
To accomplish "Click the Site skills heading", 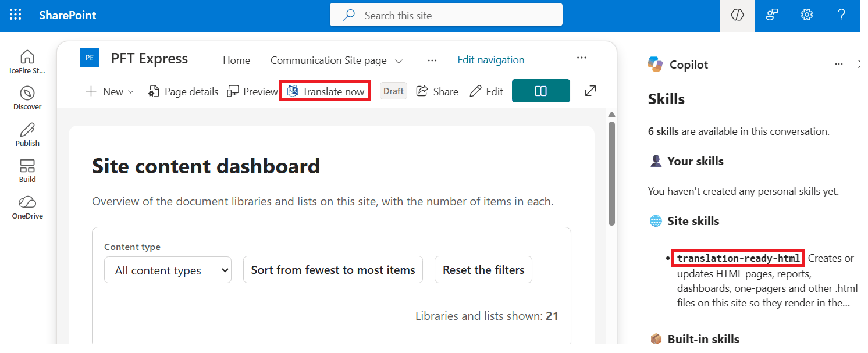I will point(693,221).
